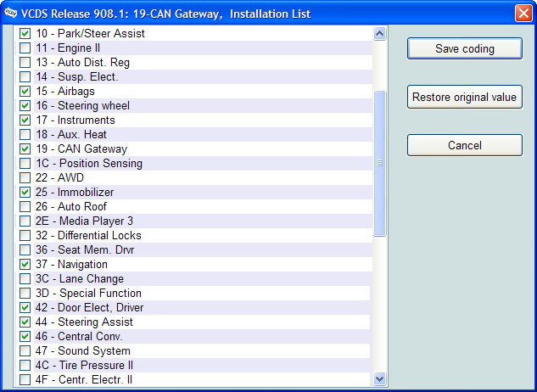537x392 pixels.
Task: Toggle the 19 - CAN Gateway checkbox
Action: tap(25, 148)
